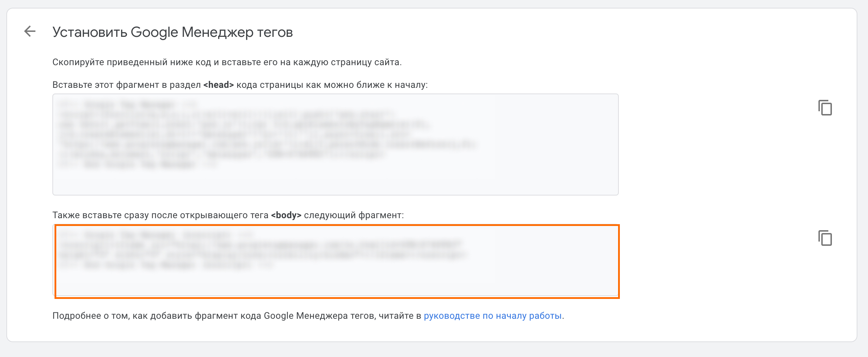Open the руководстве по началу работы link
Image resolution: width=868 pixels, height=357 pixels.
pyautogui.click(x=492, y=316)
